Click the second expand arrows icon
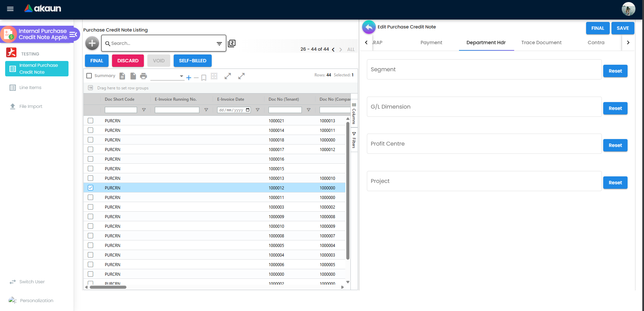Image resolution: width=644 pixels, height=311 pixels. [241, 76]
